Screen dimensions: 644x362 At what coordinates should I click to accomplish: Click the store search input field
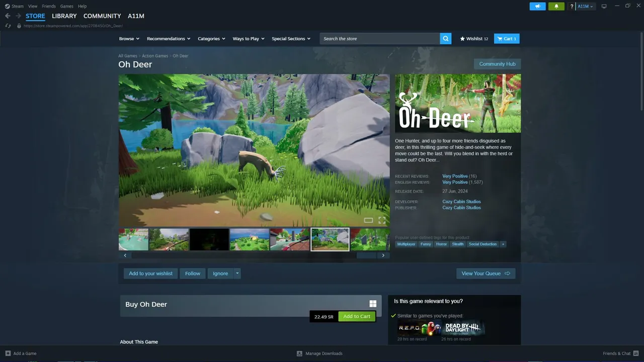[x=380, y=39]
